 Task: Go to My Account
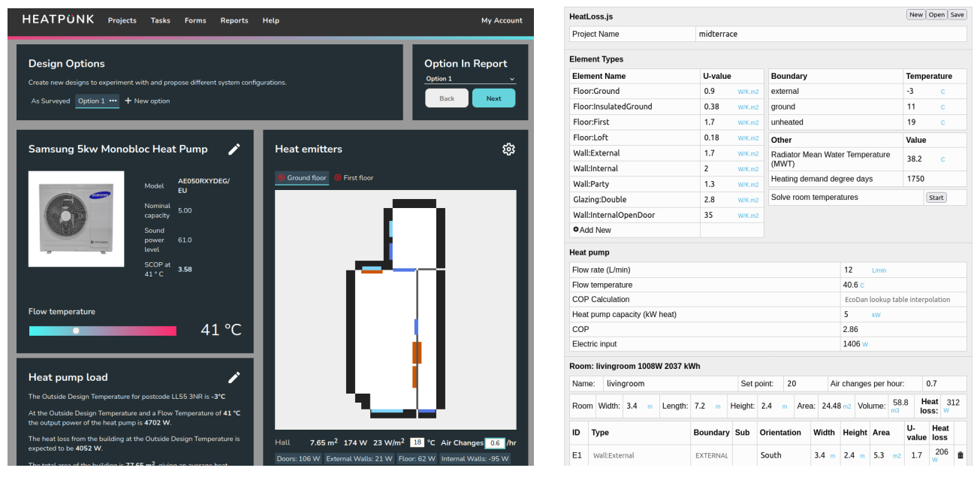[502, 20]
